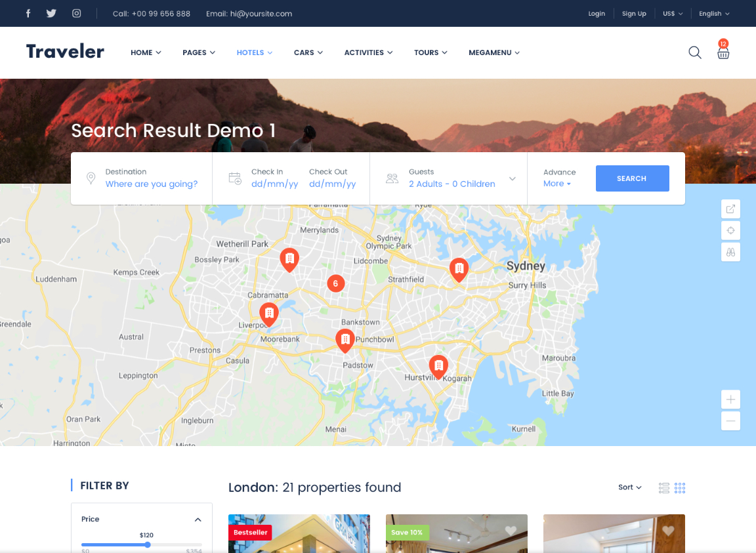Add second hotel to wishlist heart
The width and height of the screenshot is (756, 553).
tap(511, 531)
